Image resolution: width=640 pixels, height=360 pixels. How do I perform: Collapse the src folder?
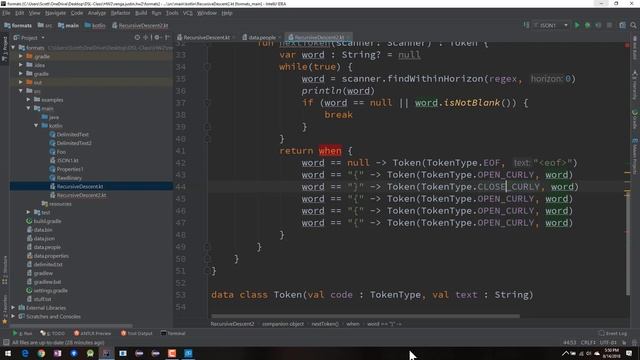(x=21, y=91)
